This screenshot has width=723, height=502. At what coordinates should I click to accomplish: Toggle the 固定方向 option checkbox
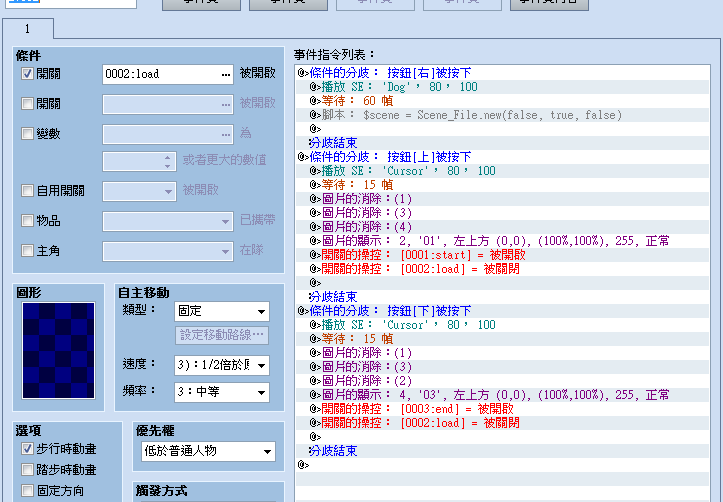(x=27, y=490)
